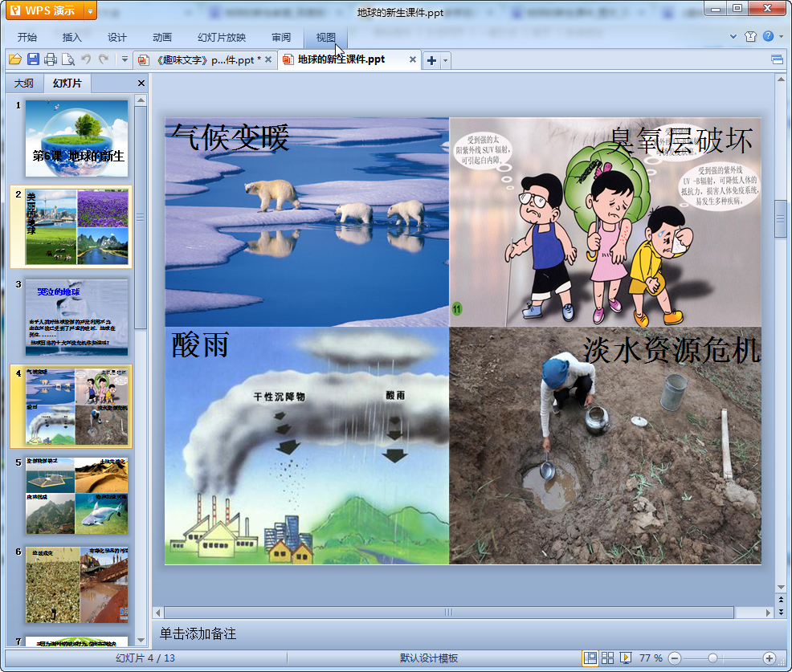Go to previous slide double-arrow button
The width and height of the screenshot is (792, 672).
(781, 600)
